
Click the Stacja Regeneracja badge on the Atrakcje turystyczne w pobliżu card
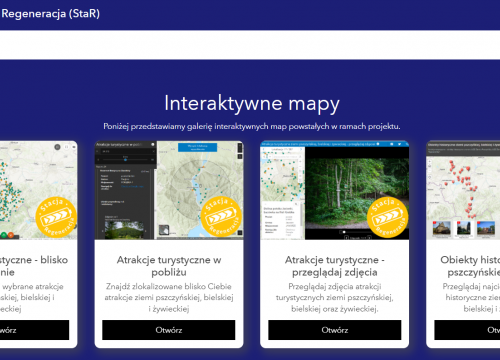221,216
